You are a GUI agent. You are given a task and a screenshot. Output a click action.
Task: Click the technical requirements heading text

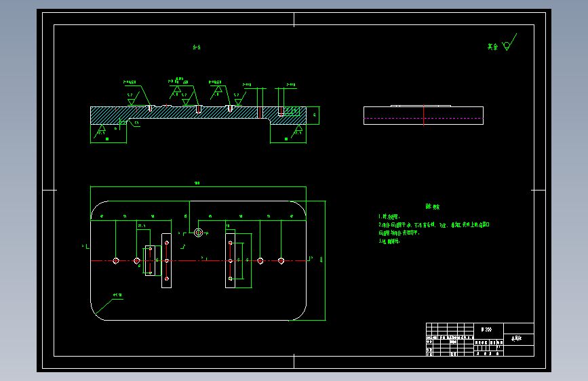point(433,207)
